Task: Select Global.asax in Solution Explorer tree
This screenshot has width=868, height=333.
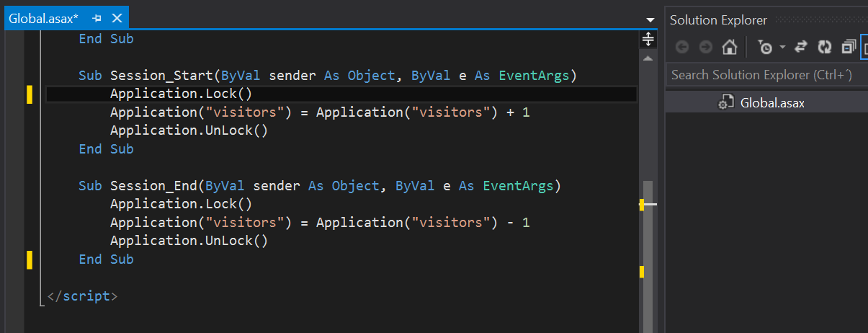Action: 772,102
